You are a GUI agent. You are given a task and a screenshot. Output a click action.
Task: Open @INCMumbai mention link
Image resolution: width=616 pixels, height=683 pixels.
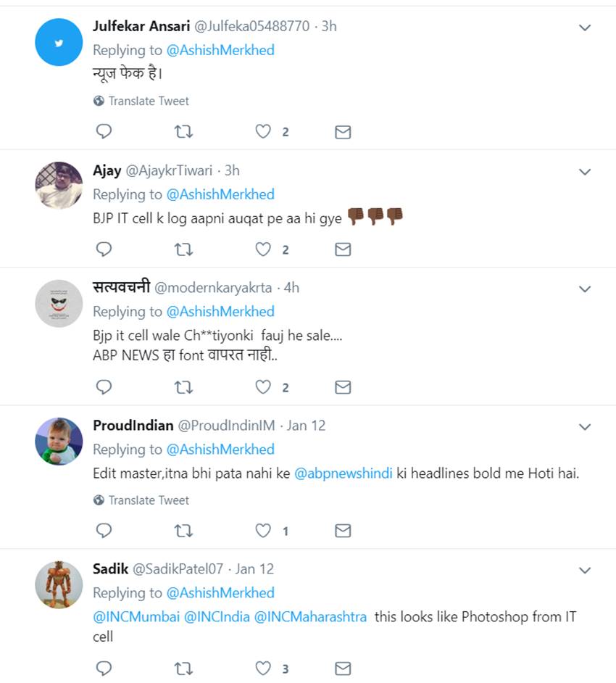click(136, 617)
